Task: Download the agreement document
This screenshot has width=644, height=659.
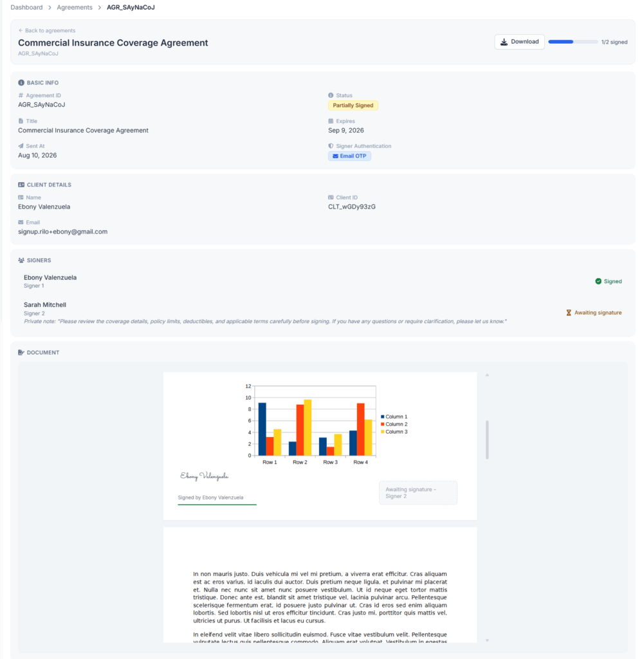Action: pyautogui.click(x=519, y=42)
